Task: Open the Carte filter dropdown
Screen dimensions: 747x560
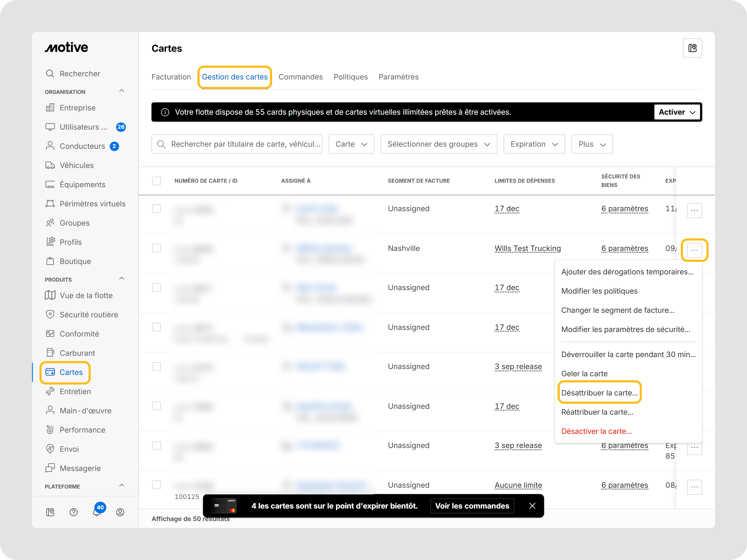Action: (351, 144)
